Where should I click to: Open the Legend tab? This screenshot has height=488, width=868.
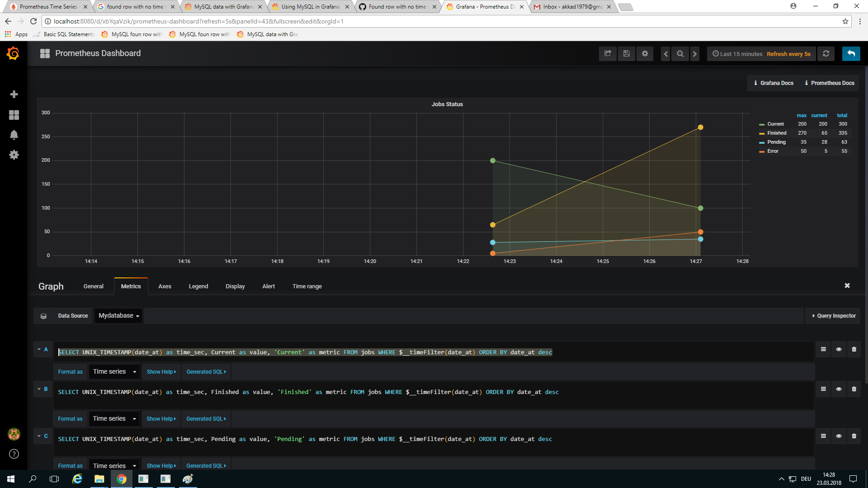tap(198, 286)
